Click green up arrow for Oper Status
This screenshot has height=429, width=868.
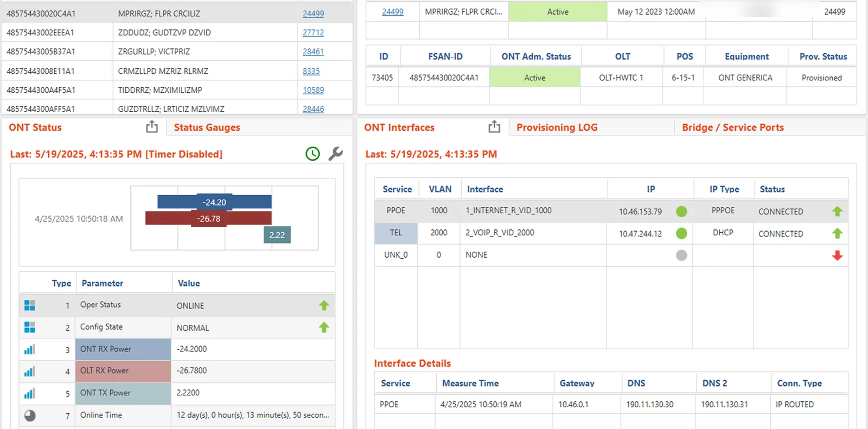point(324,305)
